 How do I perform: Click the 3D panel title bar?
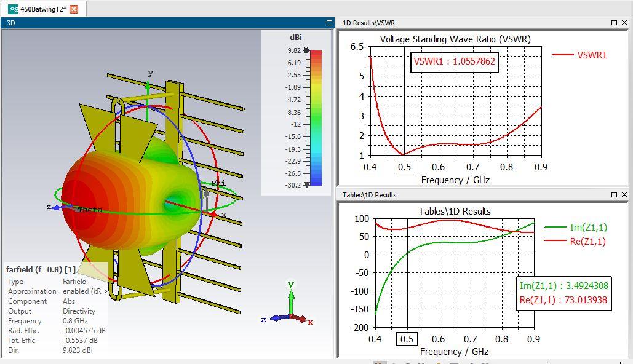167,23
